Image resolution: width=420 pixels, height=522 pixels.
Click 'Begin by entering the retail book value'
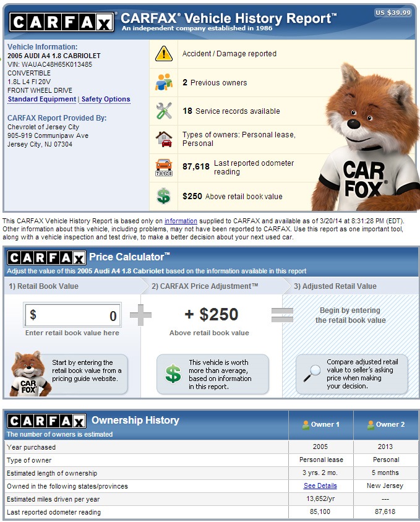[350, 315]
